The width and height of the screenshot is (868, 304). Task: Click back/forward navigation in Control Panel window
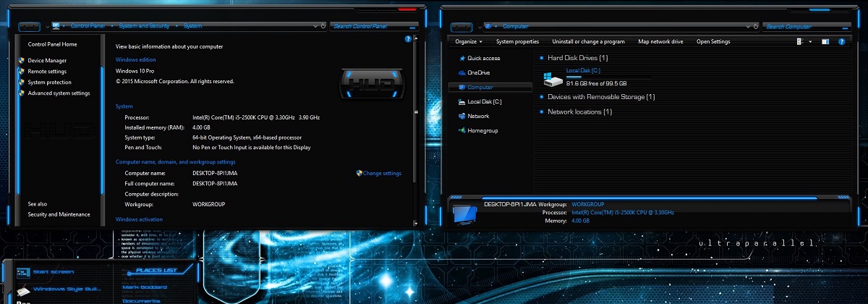(x=30, y=27)
